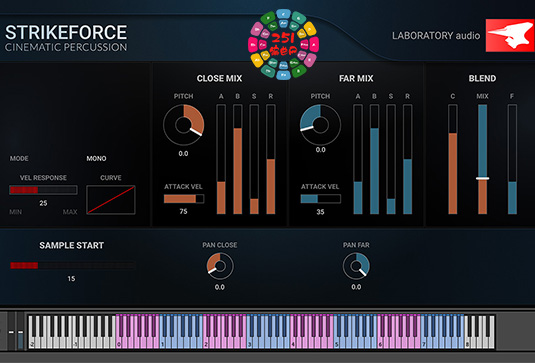
Task: Open the velocity Curve display
Action: [111, 200]
